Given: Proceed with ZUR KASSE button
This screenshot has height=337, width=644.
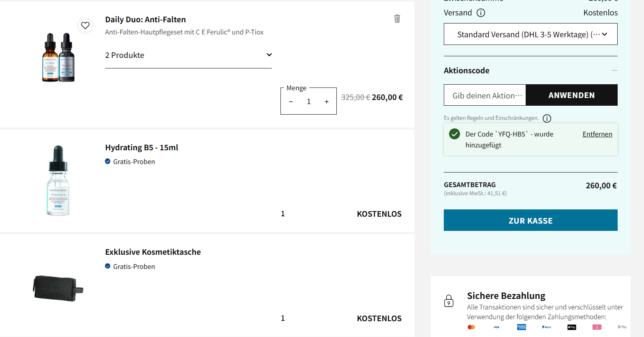Looking at the screenshot, I should 530,220.
